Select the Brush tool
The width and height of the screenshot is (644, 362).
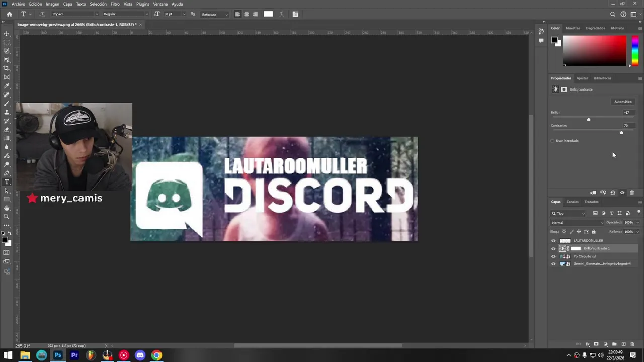tap(7, 103)
